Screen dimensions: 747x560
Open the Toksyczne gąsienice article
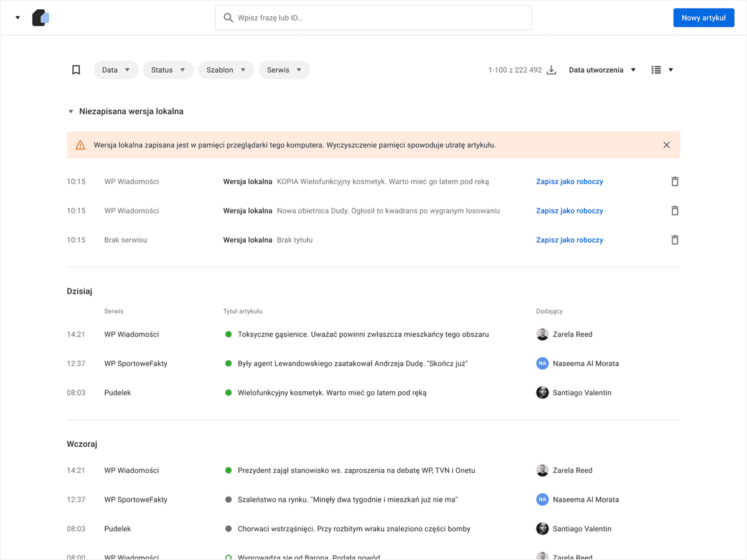(363, 334)
